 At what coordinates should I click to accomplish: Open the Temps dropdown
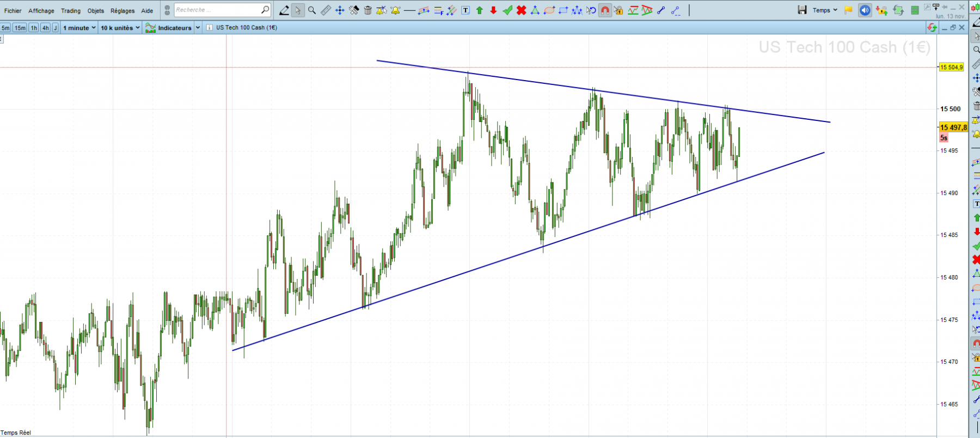[825, 10]
